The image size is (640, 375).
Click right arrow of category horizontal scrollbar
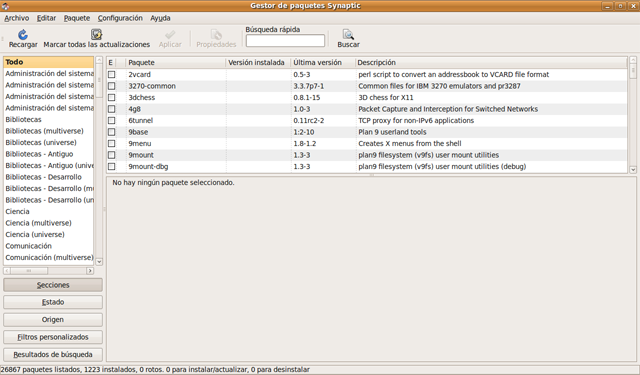[x=90, y=271]
